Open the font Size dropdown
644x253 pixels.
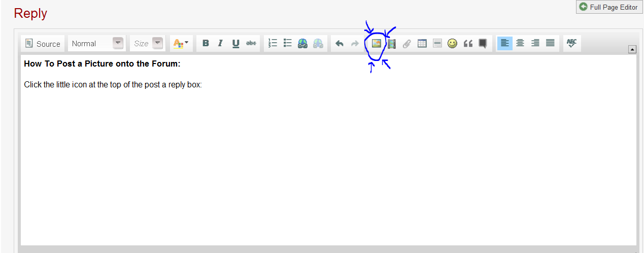pos(147,44)
